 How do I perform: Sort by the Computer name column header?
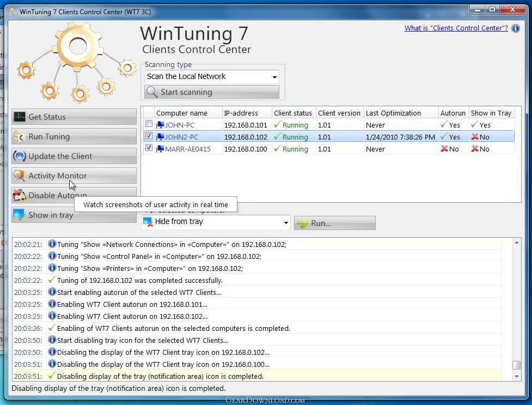pyautogui.click(x=188, y=113)
